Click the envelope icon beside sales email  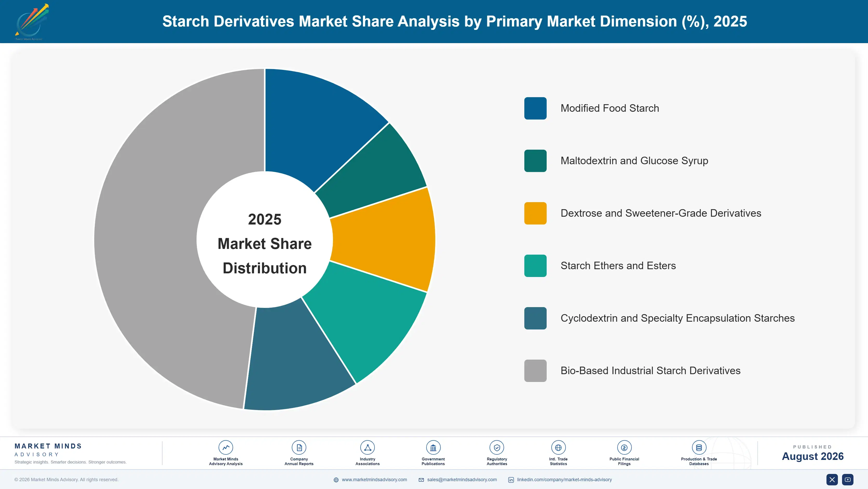[x=421, y=480]
